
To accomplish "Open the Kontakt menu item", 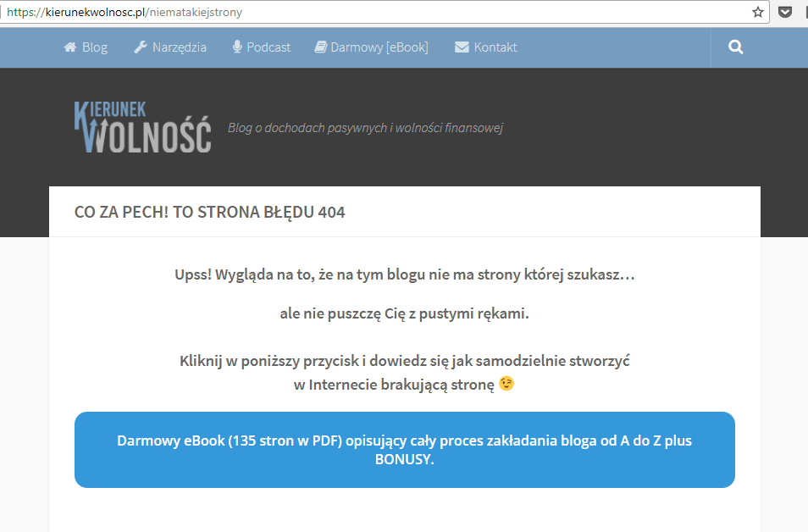I will tap(495, 47).
